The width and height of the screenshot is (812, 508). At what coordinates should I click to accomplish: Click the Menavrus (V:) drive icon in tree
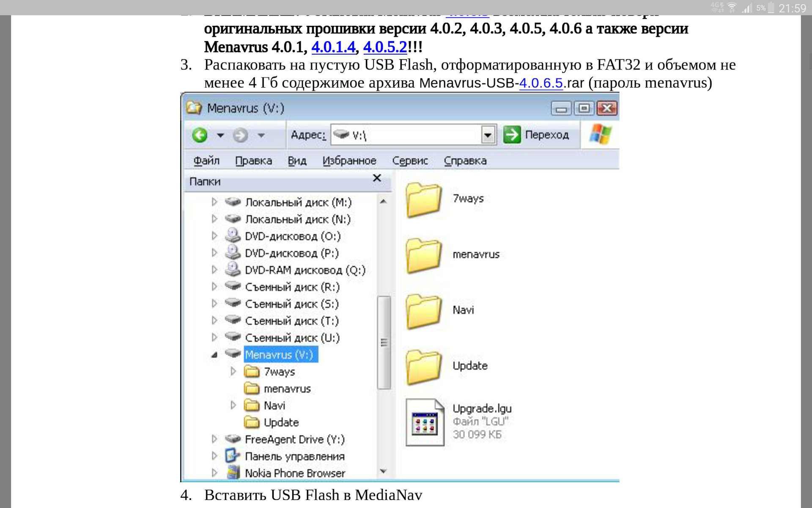(233, 353)
